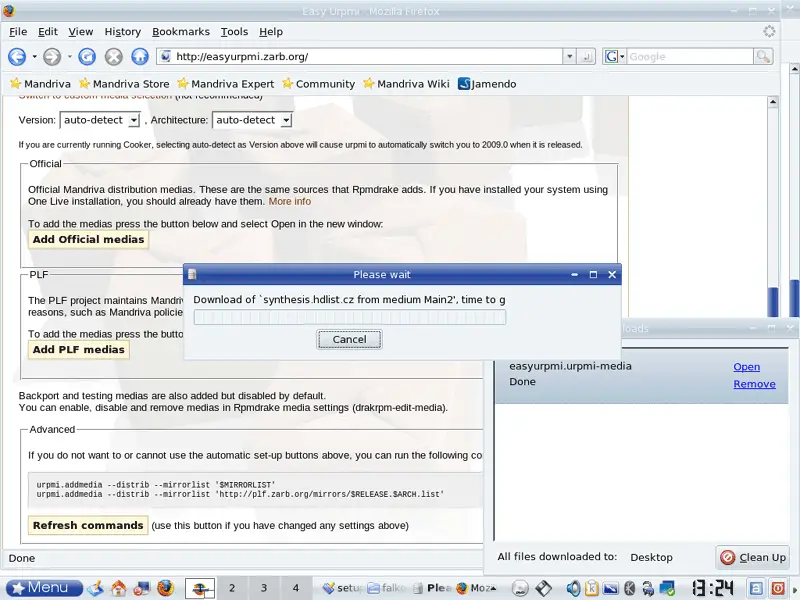Select the setup taskbar window entry
Screen dimensions: 800x600
[x=343, y=588]
